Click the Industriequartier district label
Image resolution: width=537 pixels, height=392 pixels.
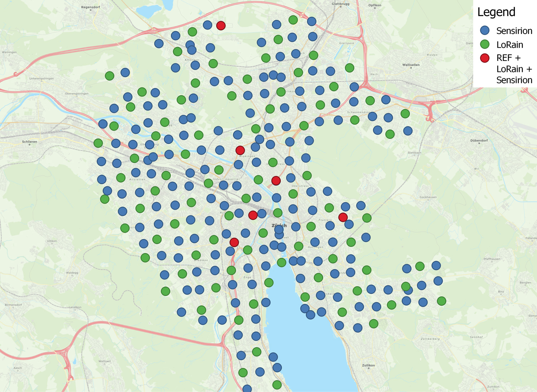(x=226, y=179)
